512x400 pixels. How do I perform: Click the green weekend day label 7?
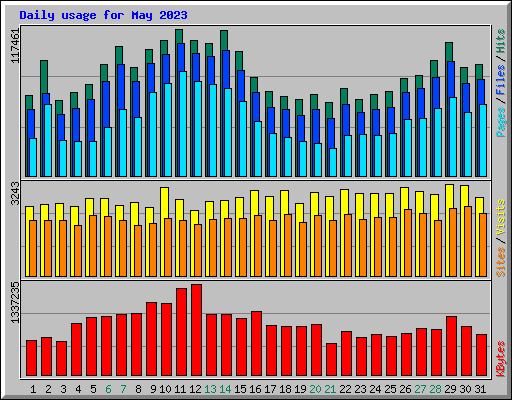point(123,389)
